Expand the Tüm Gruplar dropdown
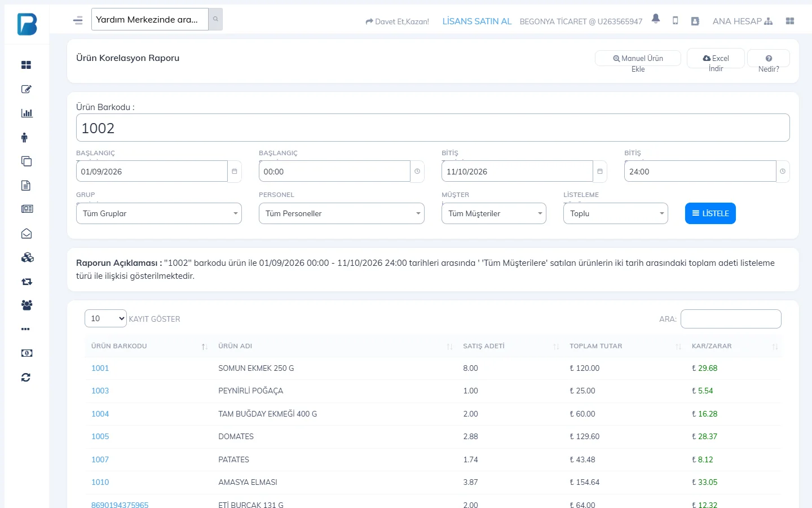The height and width of the screenshot is (508, 812). [x=159, y=213]
